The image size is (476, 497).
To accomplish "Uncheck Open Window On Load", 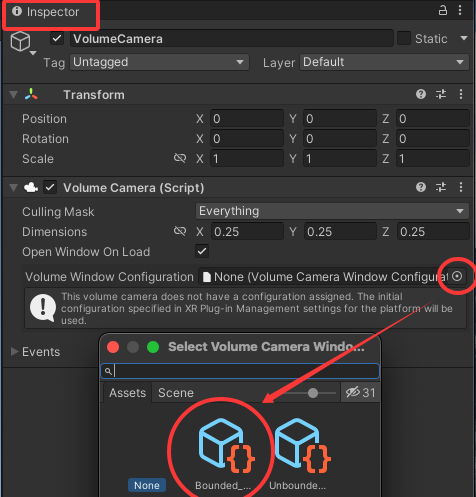I will tap(202, 251).
